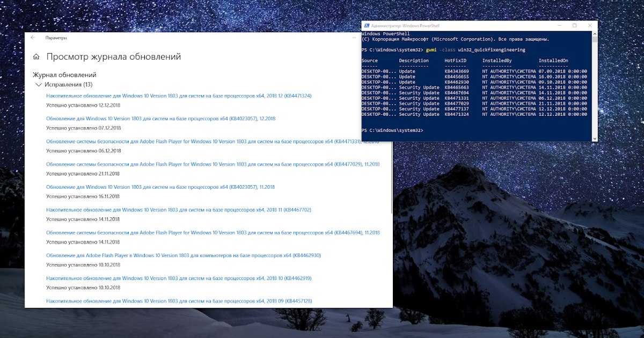The width and height of the screenshot is (644, 338).
Task: Click the 'Журнал обновлений' section label
Action: [x=64, y=75]
